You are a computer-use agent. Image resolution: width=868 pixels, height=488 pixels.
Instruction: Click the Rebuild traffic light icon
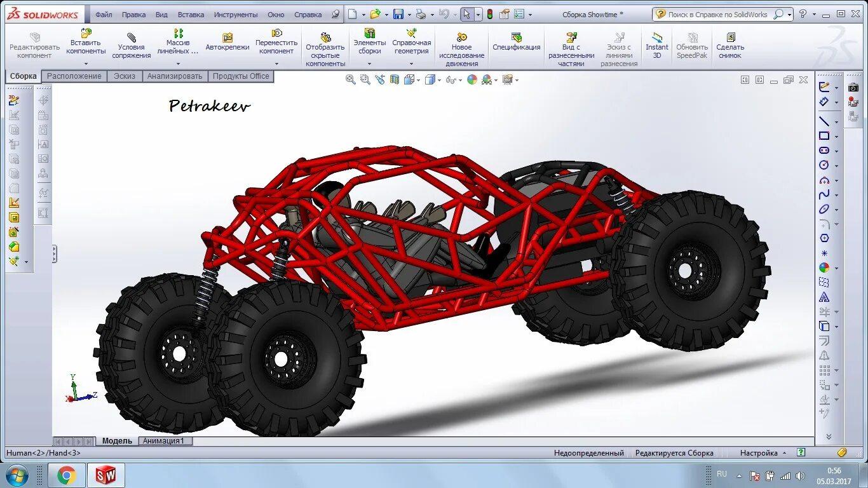pos(490,14)
